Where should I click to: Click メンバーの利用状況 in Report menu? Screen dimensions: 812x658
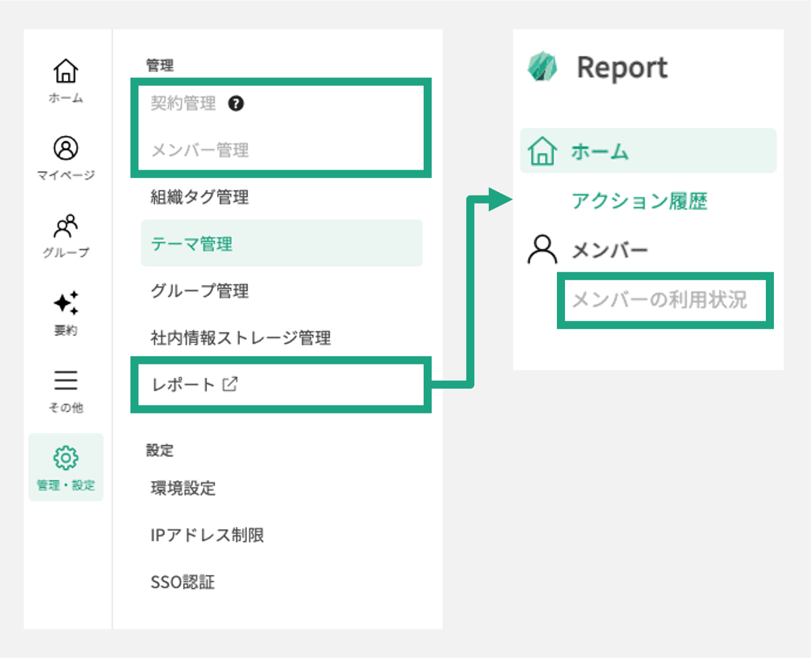[x=660, y=300]
